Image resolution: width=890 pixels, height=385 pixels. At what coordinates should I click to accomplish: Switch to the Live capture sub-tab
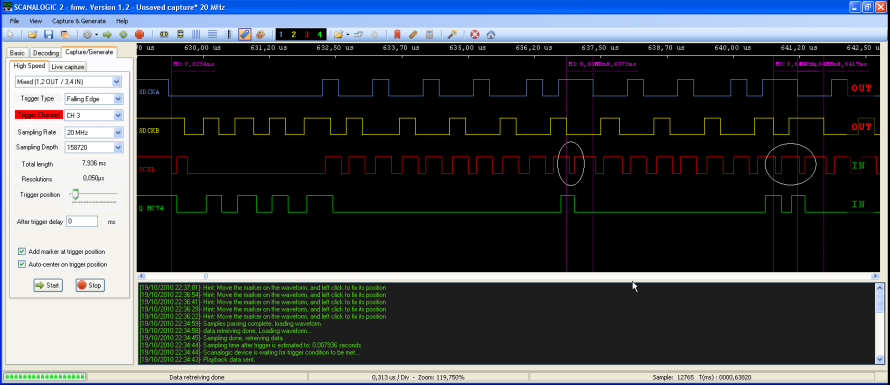click(68, 67)
